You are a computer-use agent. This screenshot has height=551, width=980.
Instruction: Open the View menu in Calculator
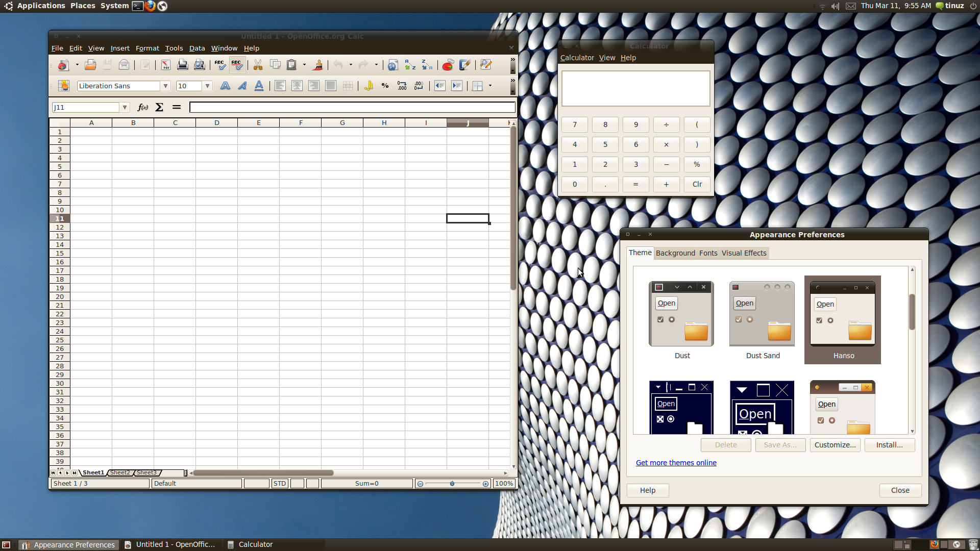pyautogui.click(x=607, y=58)
